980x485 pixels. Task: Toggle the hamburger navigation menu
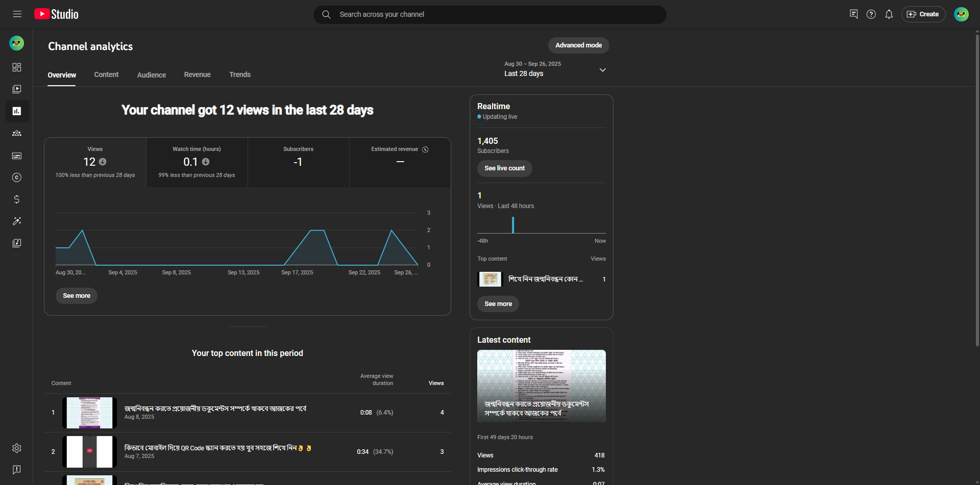click(17, 14)
